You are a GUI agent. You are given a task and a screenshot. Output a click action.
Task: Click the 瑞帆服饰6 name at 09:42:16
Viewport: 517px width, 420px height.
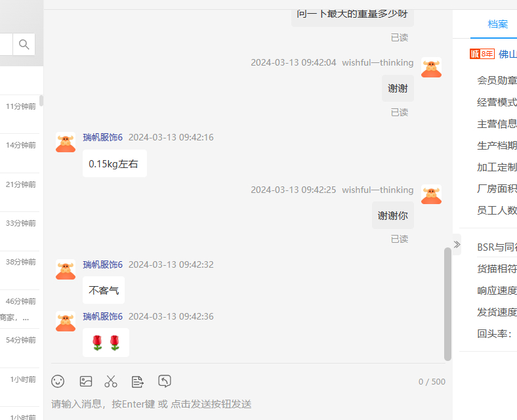[102, 137]
